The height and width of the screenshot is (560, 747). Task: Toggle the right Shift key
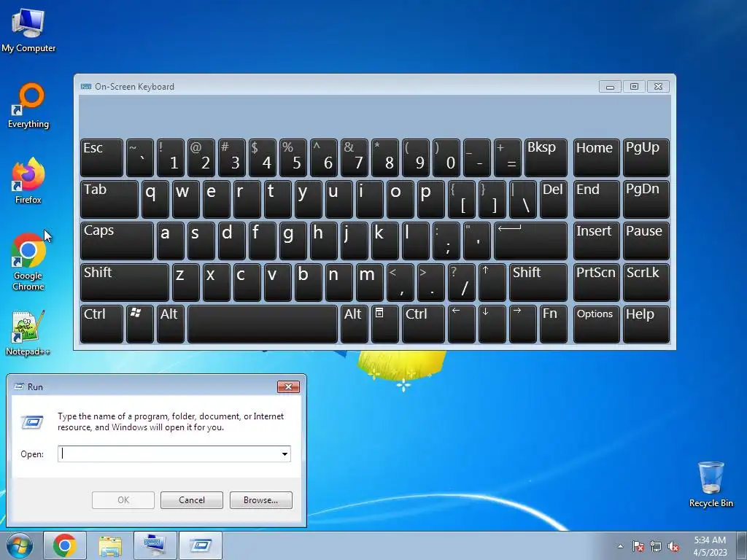point(538,283)
